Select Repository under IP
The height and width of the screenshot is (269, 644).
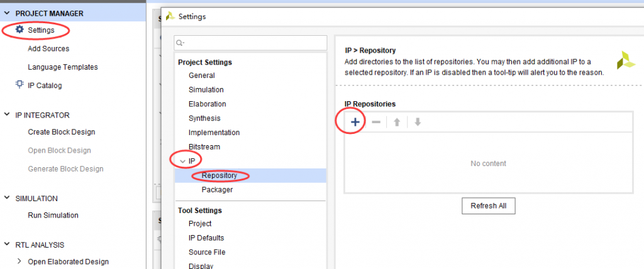pyautogui.click(x=219, y=175)
